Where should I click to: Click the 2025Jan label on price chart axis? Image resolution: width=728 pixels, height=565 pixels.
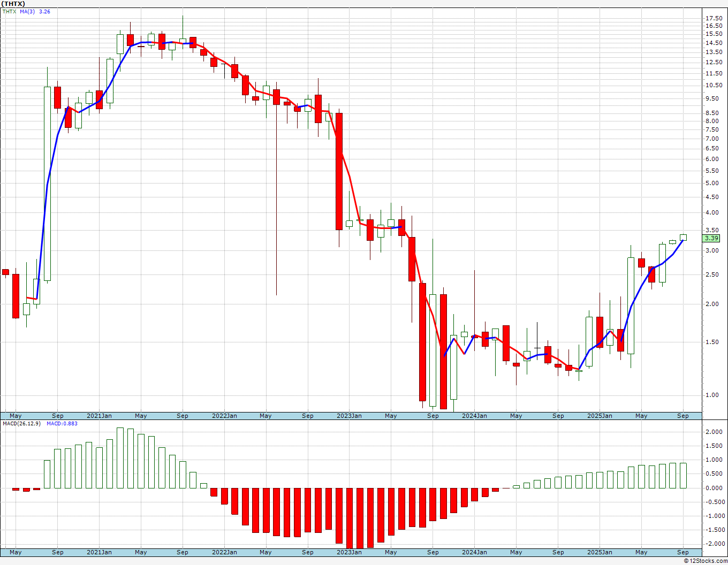click(600, 416)
